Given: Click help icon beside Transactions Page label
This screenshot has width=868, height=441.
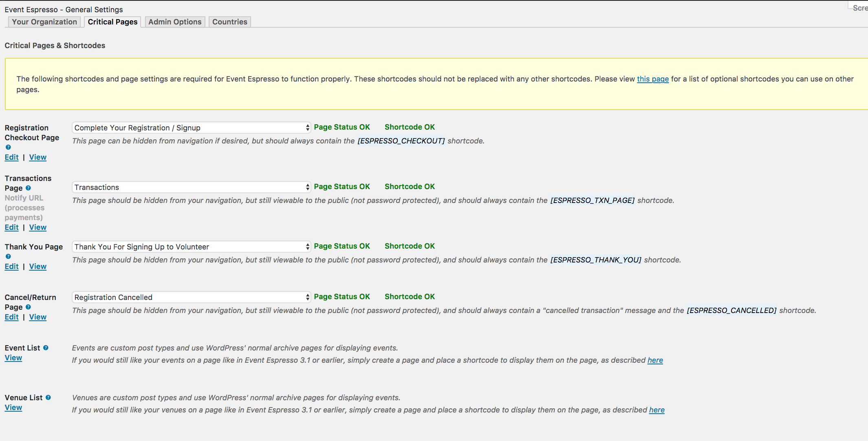Looking at the screenshot, I should [28, 188].
